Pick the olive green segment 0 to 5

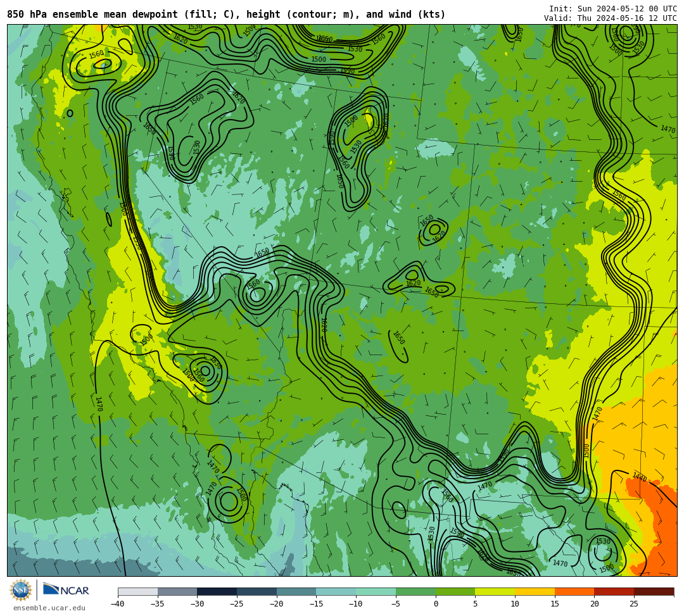click(x=455, y=591)
